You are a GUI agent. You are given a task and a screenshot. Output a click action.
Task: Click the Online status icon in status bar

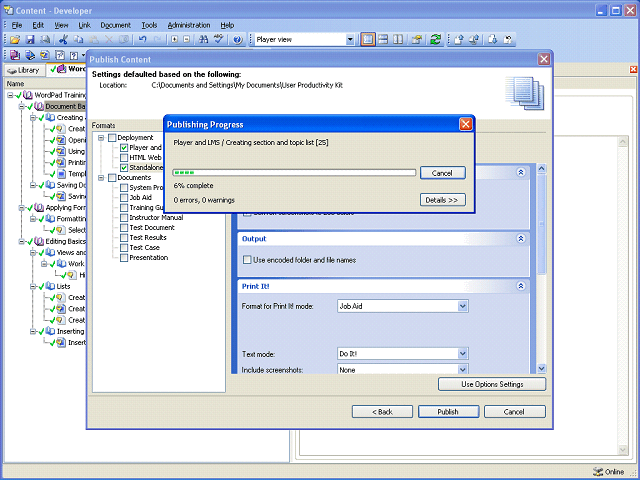598,472
